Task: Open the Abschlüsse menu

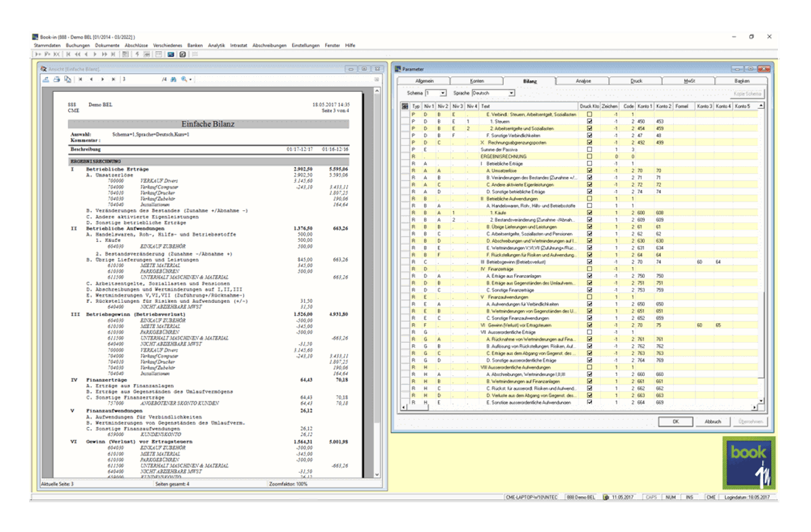Action: click(x=138, y=45)
